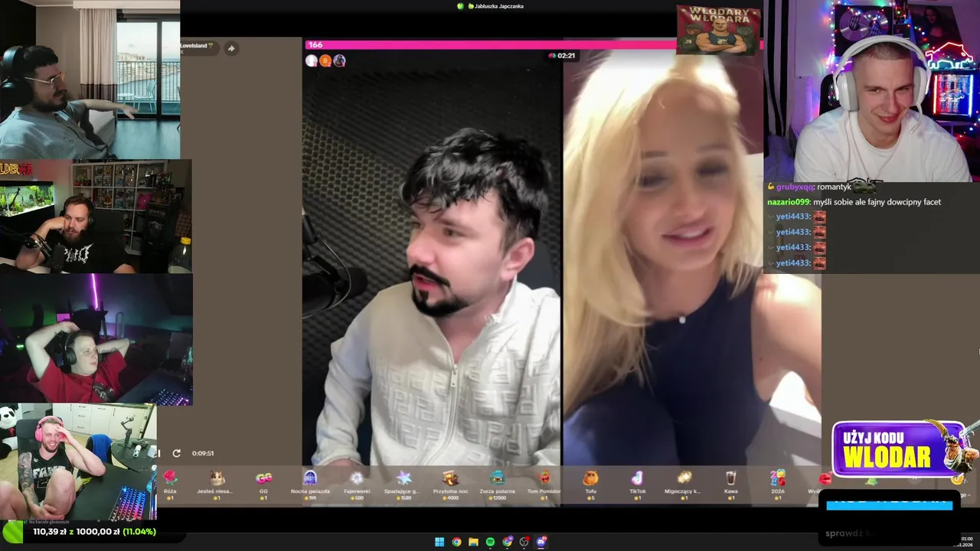
Task: Click the last yeti4433 chat username
Action: tap(793, 262)
